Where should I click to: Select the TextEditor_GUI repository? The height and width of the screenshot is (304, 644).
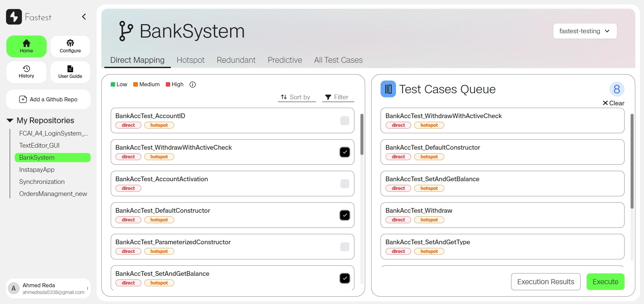pyautogui.click(x=39, y=146)
